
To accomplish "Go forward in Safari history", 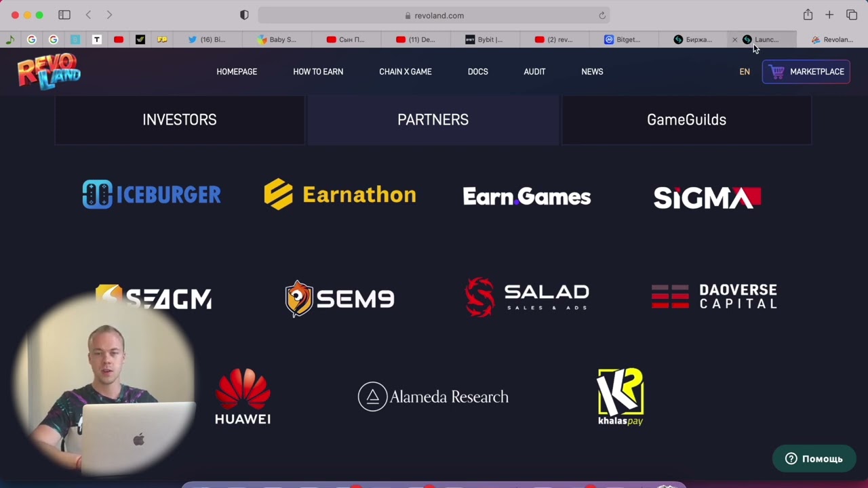I will point(109,15).
